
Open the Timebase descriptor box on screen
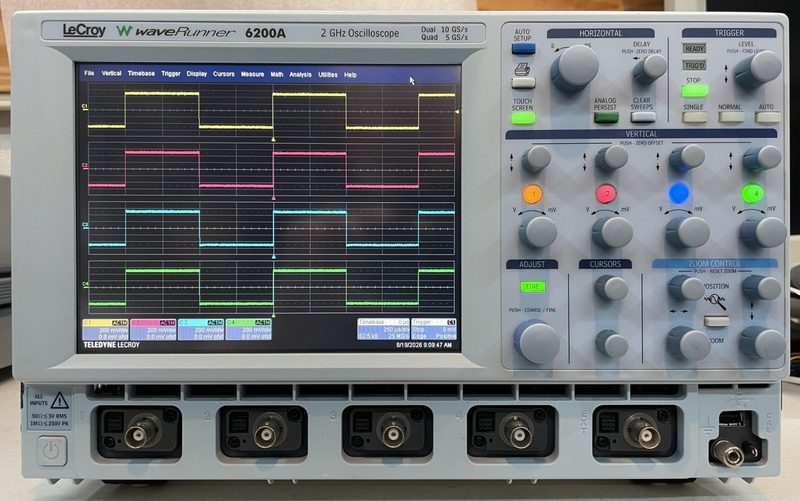383,329
